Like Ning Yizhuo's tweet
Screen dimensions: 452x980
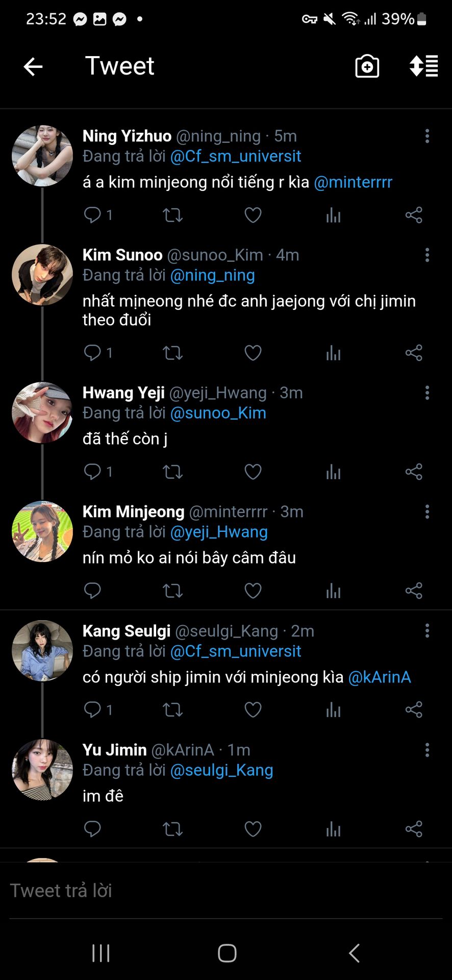tap(253, 215)
